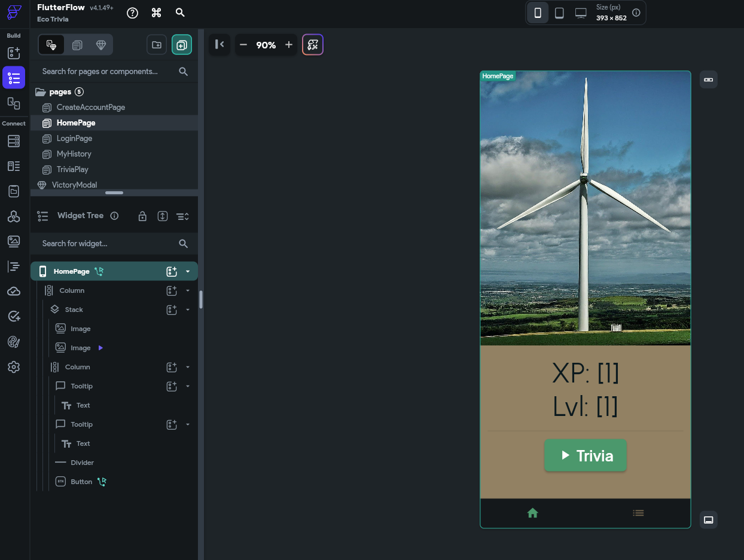Collapse the pages folder

pos(41,92)
